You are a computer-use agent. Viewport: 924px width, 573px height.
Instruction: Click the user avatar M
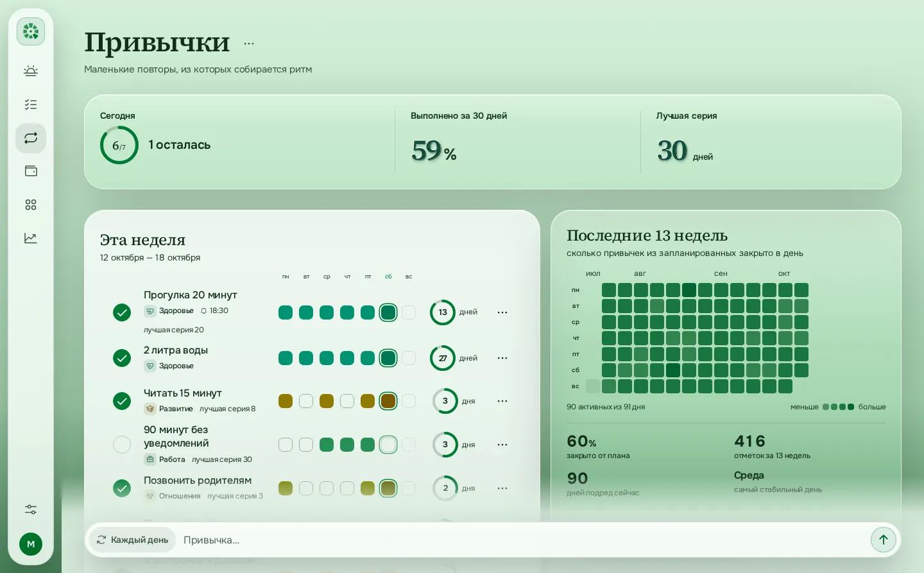pyautogui.click(x=31, y=544)
